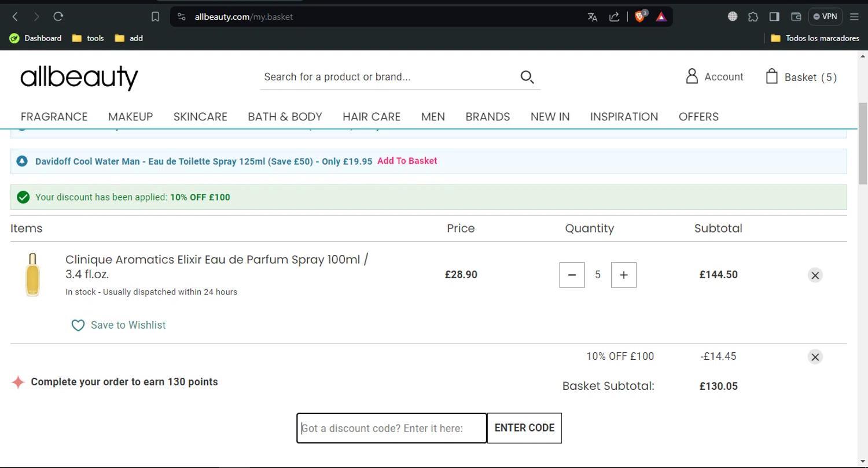This screenshot has height=468, width=868.
Task: Click Add To Basket for Davidoff offer
Action: (407, 161)
